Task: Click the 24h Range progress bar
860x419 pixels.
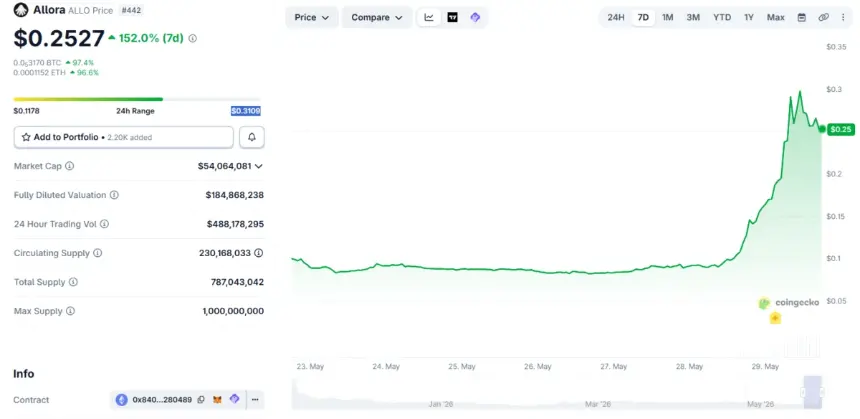Action: click(x=137, y=99)
